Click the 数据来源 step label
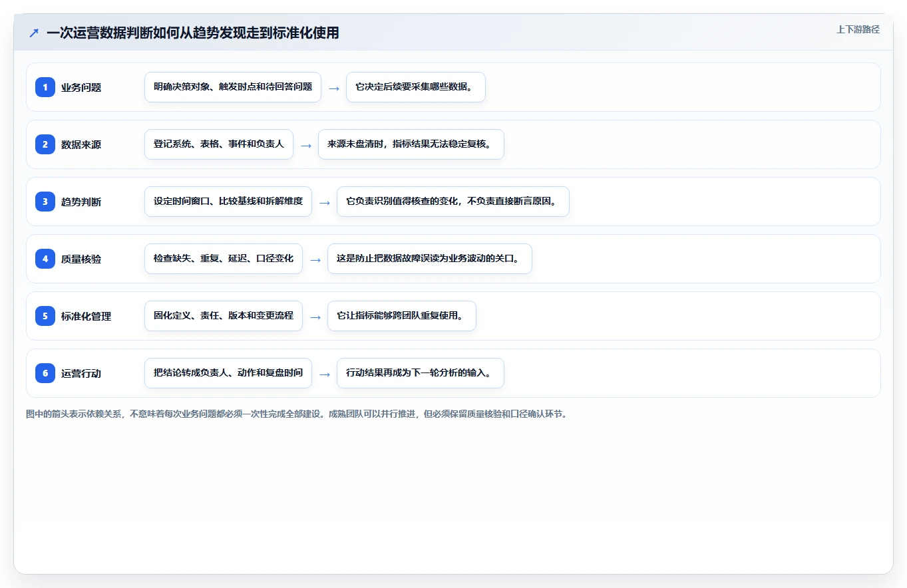 point(81,144)
